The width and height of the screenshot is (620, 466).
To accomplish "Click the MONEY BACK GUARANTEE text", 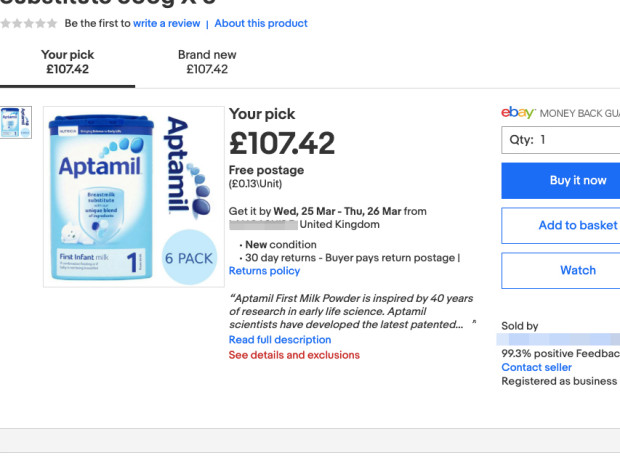I will (580, 114).
